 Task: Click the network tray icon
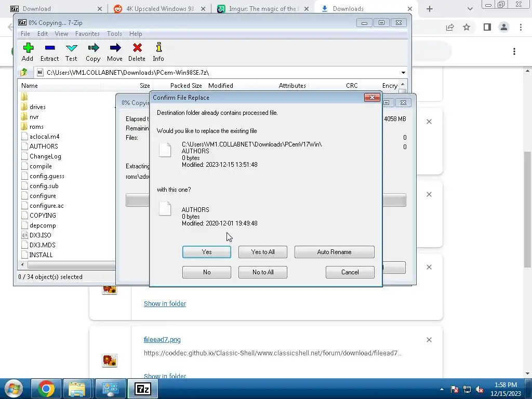click(x=467, y=390)
